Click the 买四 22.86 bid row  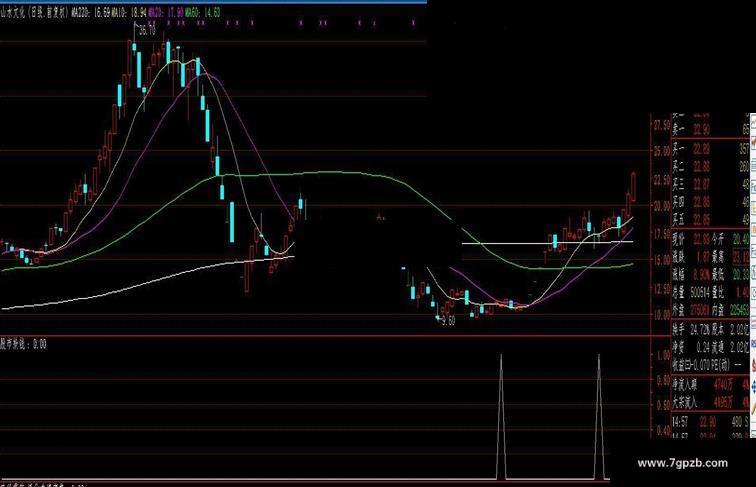(x=711, y=202)
